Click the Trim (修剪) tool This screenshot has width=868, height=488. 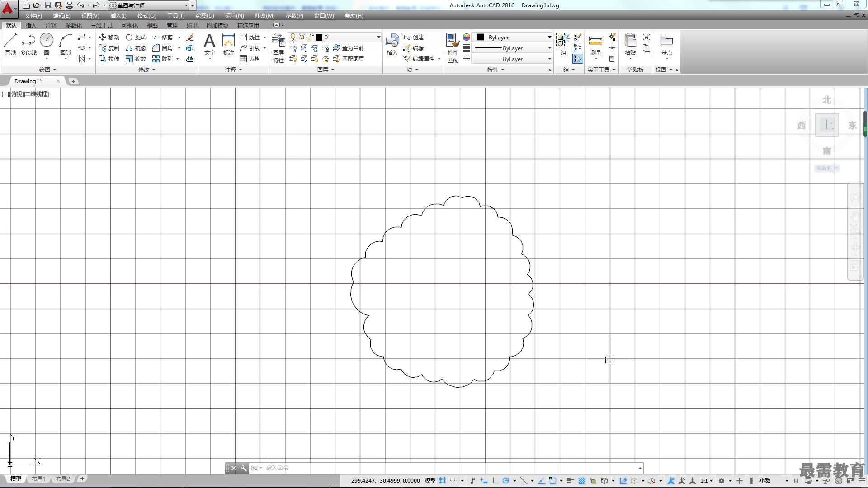pyautogui.click(x=163, y=37)
